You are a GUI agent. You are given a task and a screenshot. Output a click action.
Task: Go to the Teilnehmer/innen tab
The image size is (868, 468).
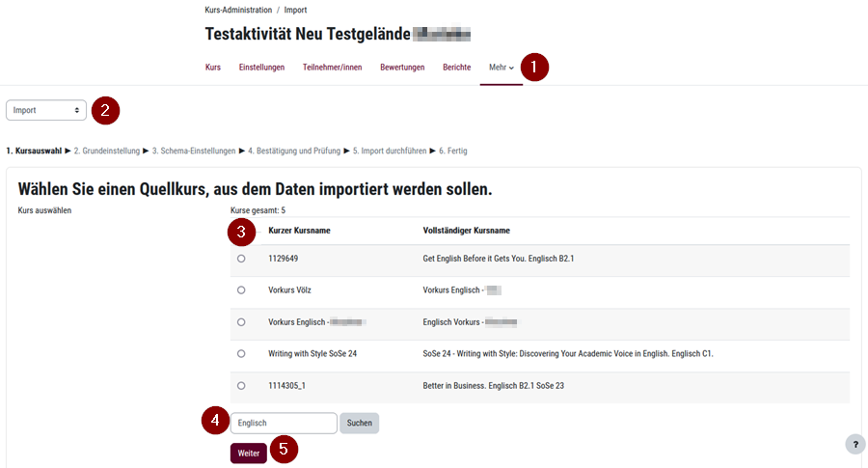(332, 68)
